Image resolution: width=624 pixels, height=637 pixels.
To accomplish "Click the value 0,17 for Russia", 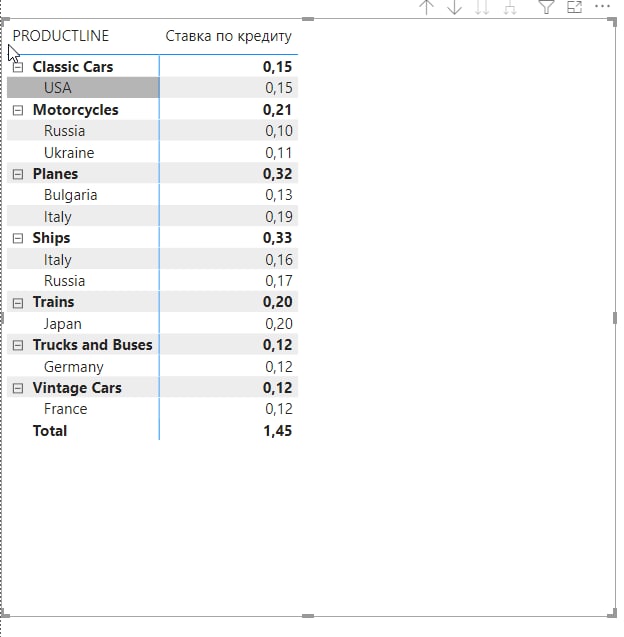I will pyautogui.click(x=279, y=281).
